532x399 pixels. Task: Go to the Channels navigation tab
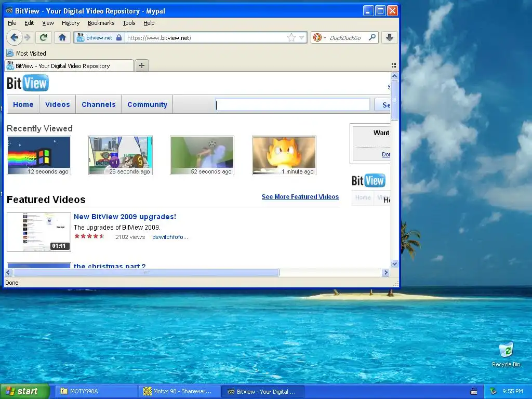(98, 104)
